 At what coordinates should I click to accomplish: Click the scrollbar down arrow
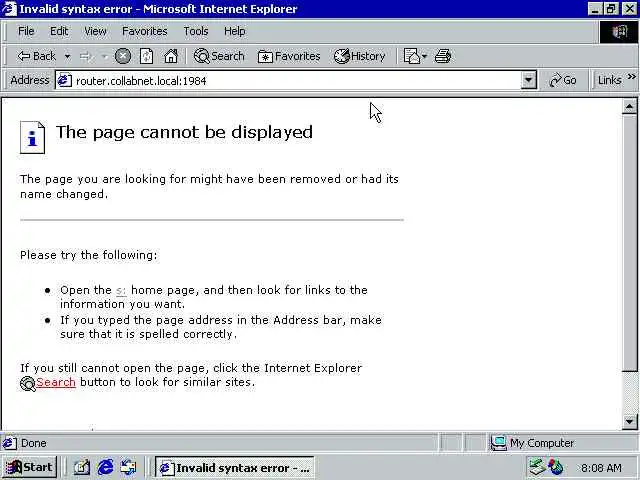pyautogui.click(x=629, y=422)
